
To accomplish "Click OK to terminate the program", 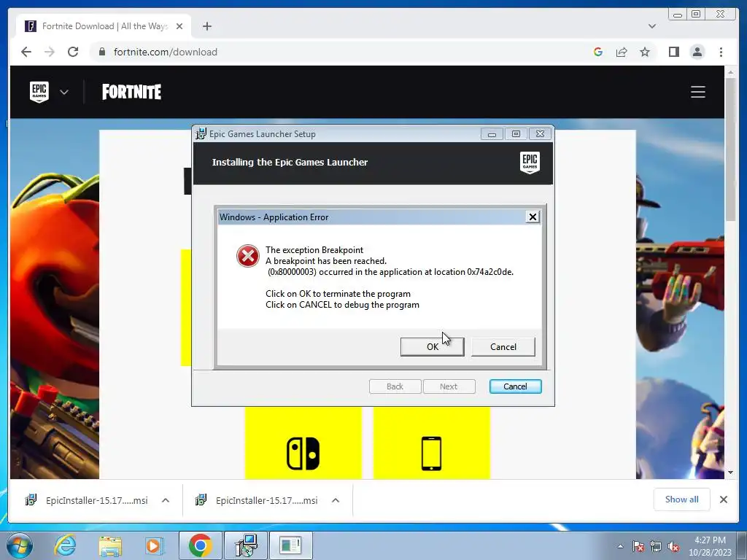I will point(432,346).
